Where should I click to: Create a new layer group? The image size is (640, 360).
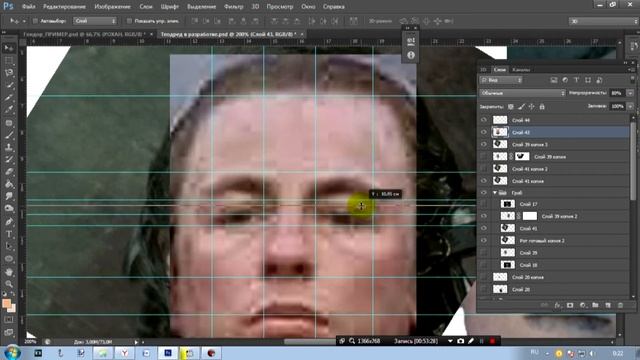coord(595,305)
